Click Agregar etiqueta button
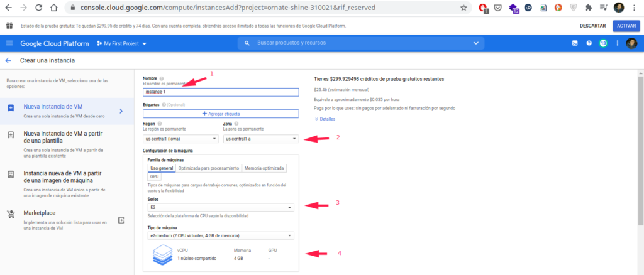 (220, 114)
